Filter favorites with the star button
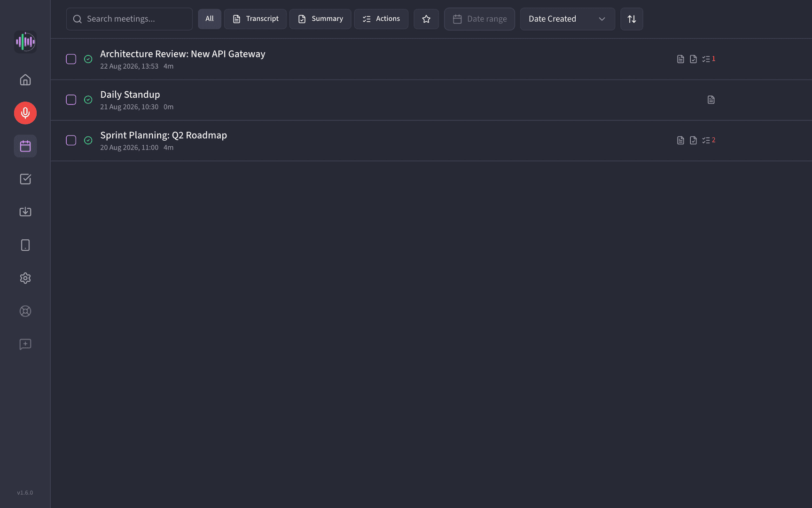Image resolution: width=812 pixels, height=508 pixels. [426, 19]
